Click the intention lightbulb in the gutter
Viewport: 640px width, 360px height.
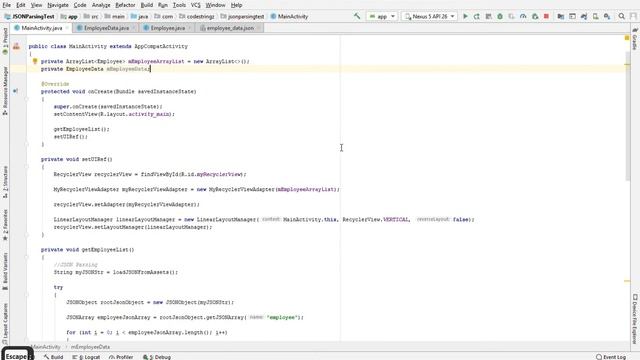coord(35,61)
